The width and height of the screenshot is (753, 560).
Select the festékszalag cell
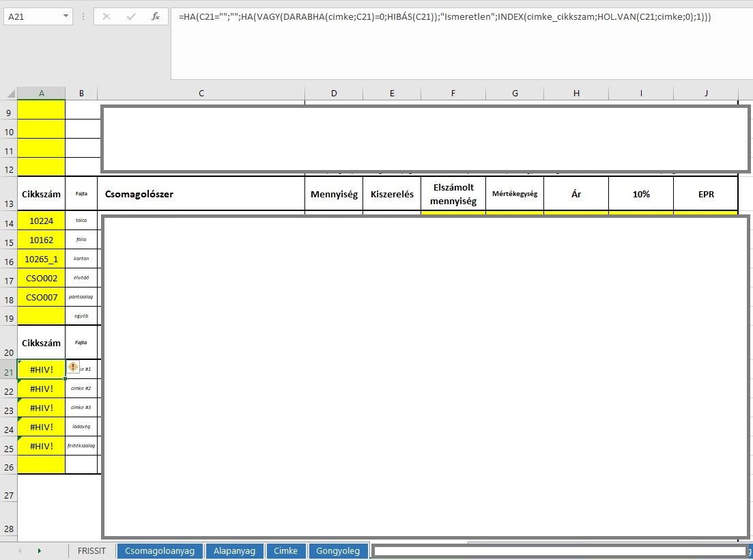pyautogui.click(x=81, y=446)
